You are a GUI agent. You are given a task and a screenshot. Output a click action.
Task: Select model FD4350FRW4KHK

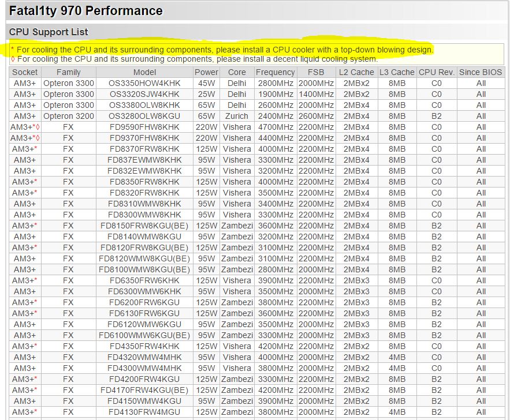point(144,346)
